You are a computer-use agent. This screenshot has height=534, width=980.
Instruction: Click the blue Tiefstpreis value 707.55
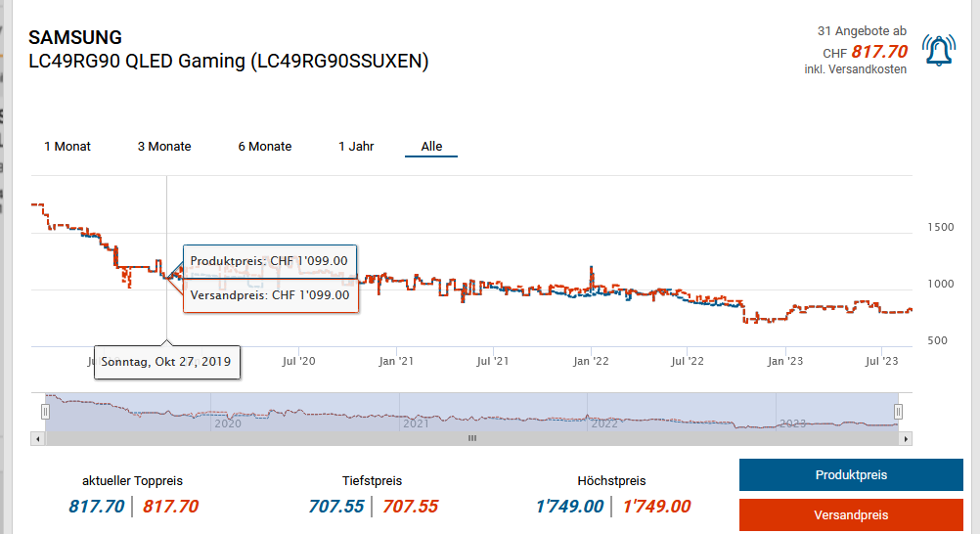pyautogui.click(x=336, y=506)
